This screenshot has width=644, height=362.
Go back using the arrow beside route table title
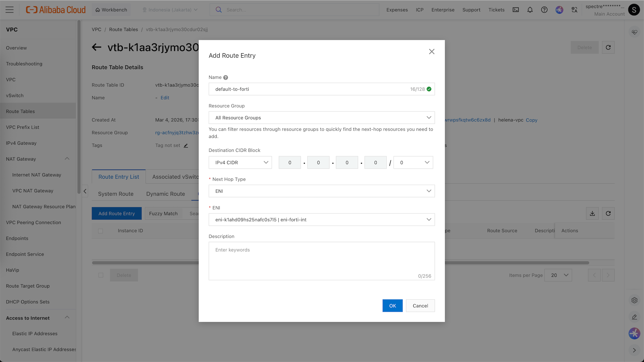97,47
